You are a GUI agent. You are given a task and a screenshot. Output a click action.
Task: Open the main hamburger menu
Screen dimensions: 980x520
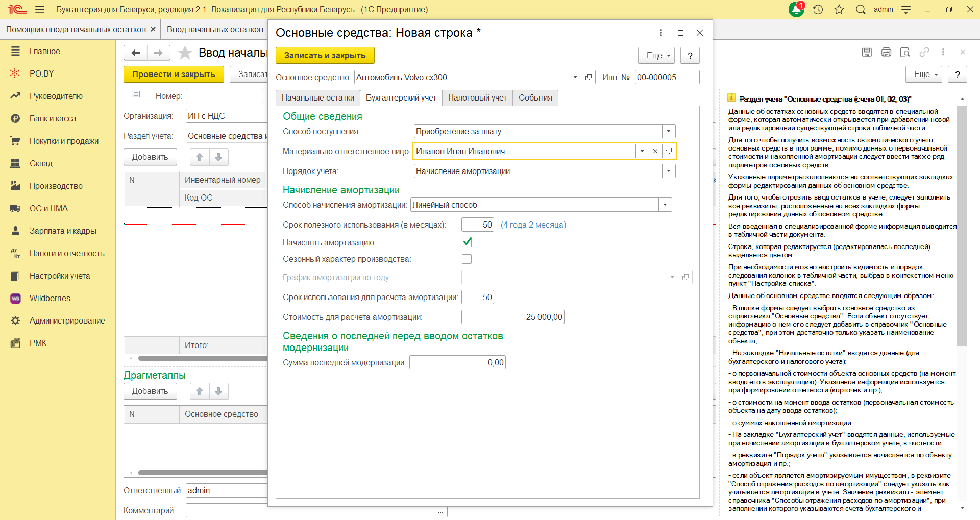point(40,10)
